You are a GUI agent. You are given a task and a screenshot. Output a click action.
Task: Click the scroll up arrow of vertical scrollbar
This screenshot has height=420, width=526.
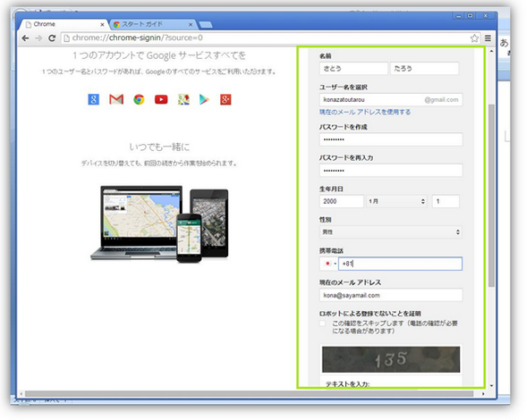pyautogui.click(x=491, y=51)
